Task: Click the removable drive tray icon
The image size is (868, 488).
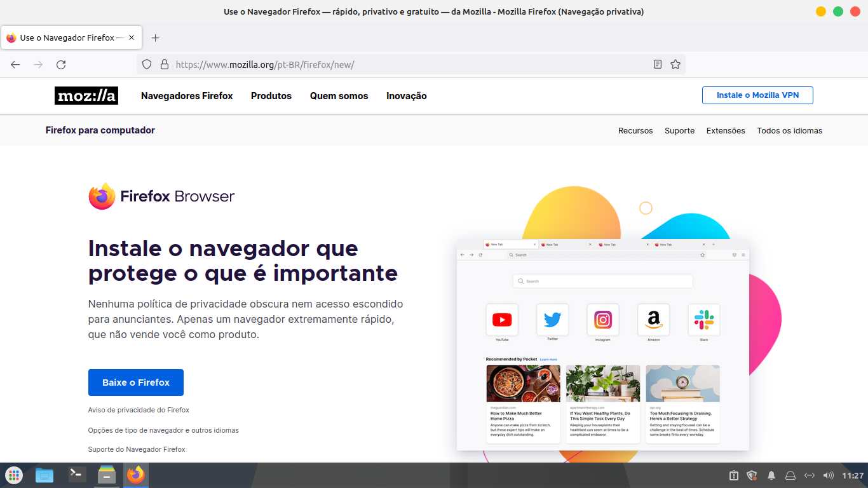Action: (790, 475)
